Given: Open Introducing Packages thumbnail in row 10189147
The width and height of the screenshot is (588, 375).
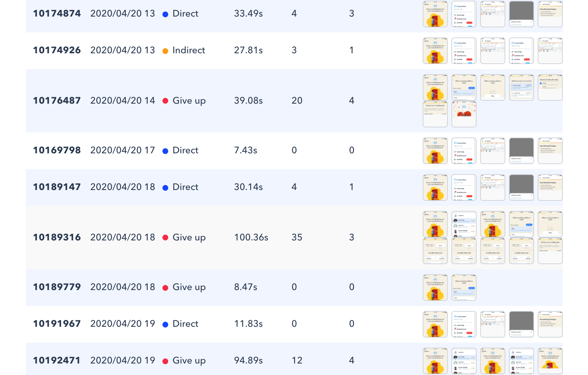Looking at the screenshot, I should 550,187.
